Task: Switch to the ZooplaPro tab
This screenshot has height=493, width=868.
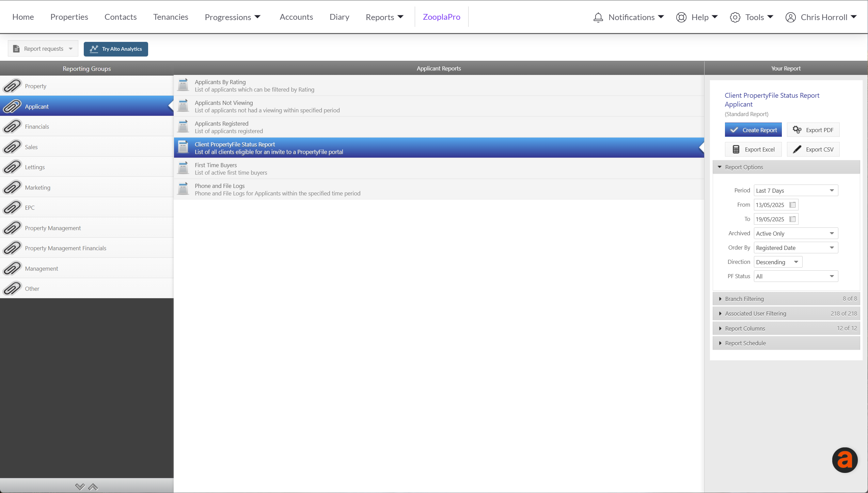Action: [441, 17]
